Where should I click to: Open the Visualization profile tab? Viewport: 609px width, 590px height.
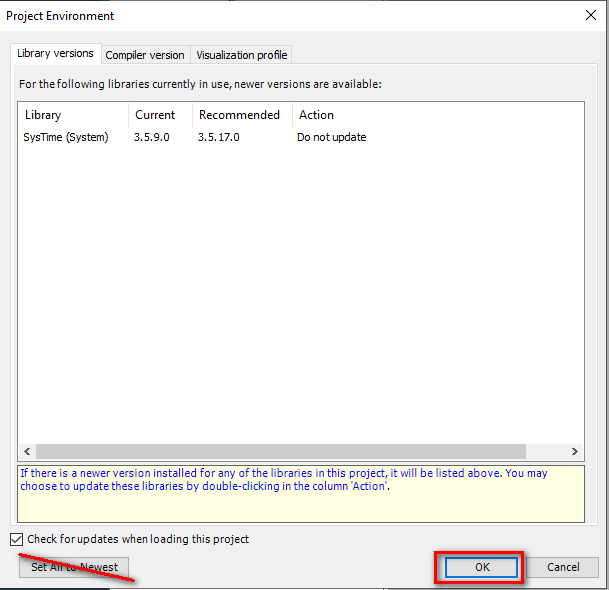[x=241, y=55]
